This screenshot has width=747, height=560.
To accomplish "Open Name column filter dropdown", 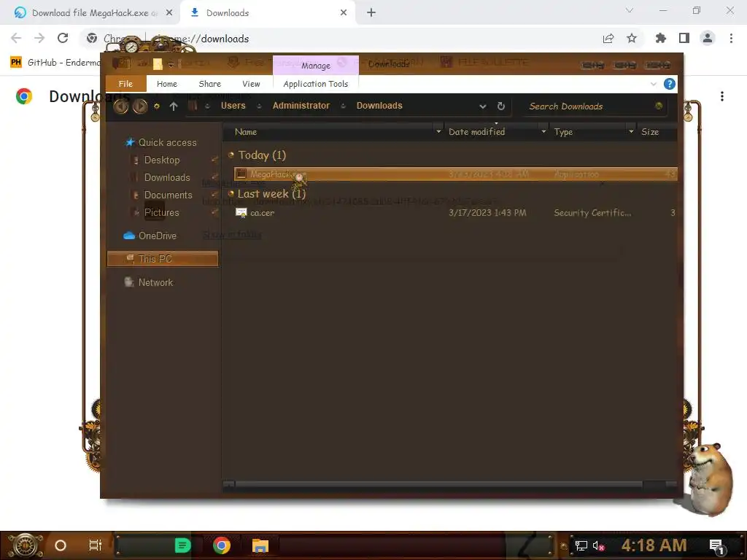I will [x=438, y=131].
